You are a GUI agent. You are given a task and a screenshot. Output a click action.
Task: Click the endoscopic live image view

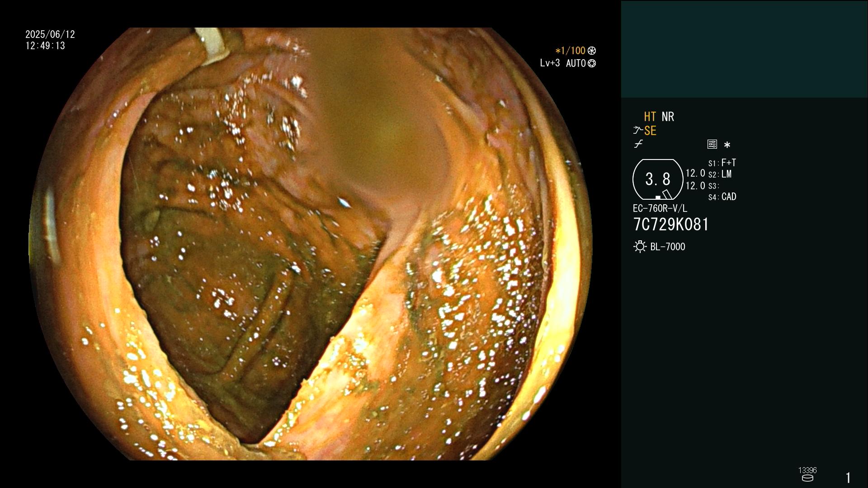(311, 244)
